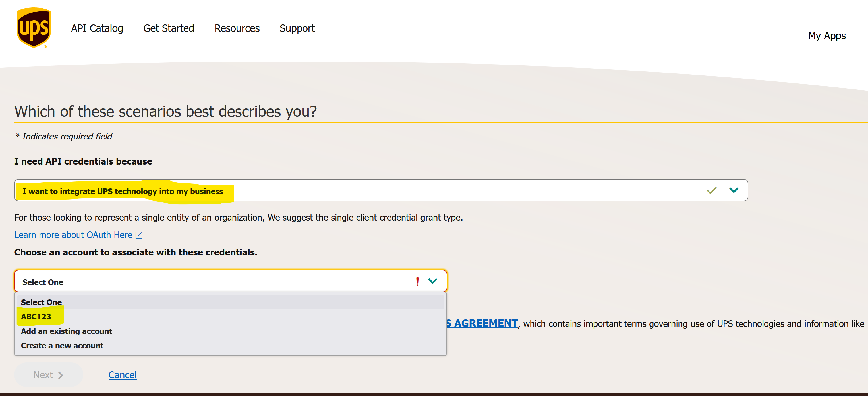Click the UPS shield logo
The width and height of the screenshot is (868, 396).
34,28
